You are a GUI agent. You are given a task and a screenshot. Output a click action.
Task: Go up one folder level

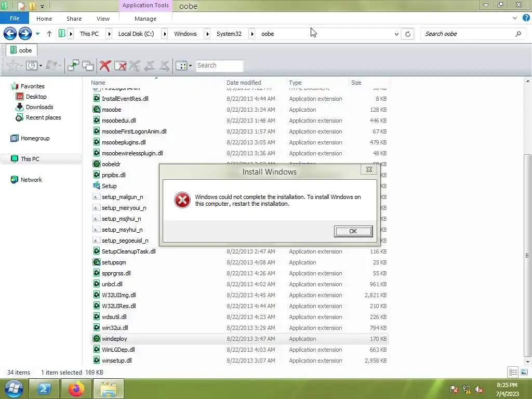[49, 34]
